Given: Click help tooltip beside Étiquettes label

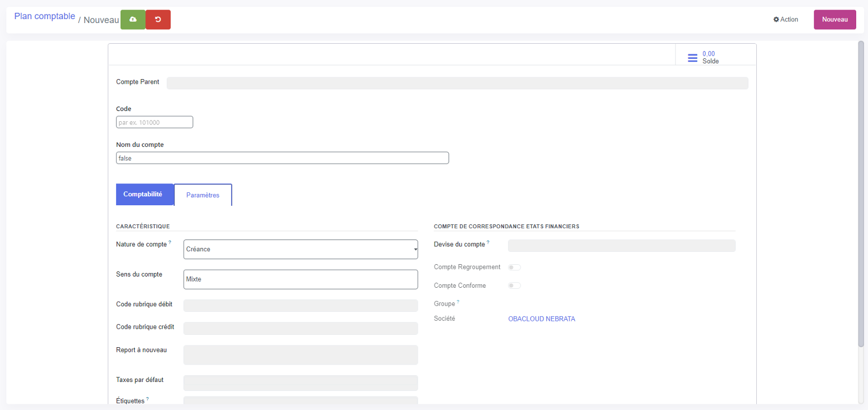Looking at the screenshot, I should tap(148, 399).
